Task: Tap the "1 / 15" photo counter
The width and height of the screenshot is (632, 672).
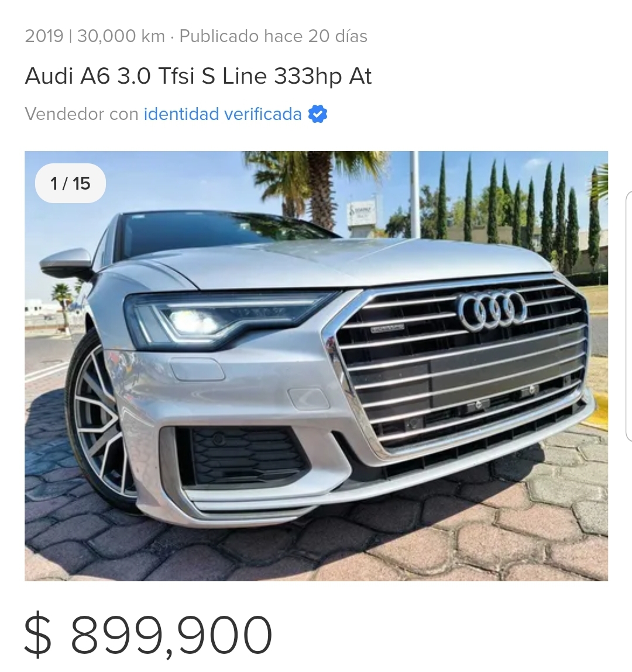Action: [70, 183]
